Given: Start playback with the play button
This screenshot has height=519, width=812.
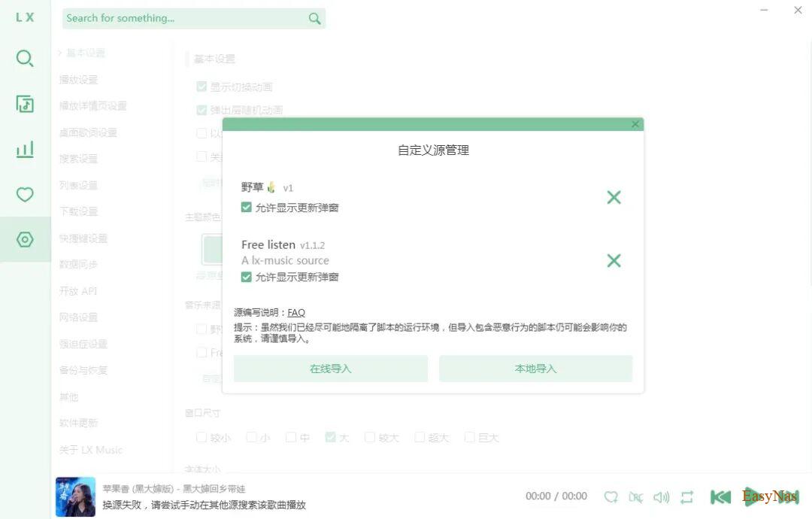Looking at the screenshot, I should coord(753,497).
